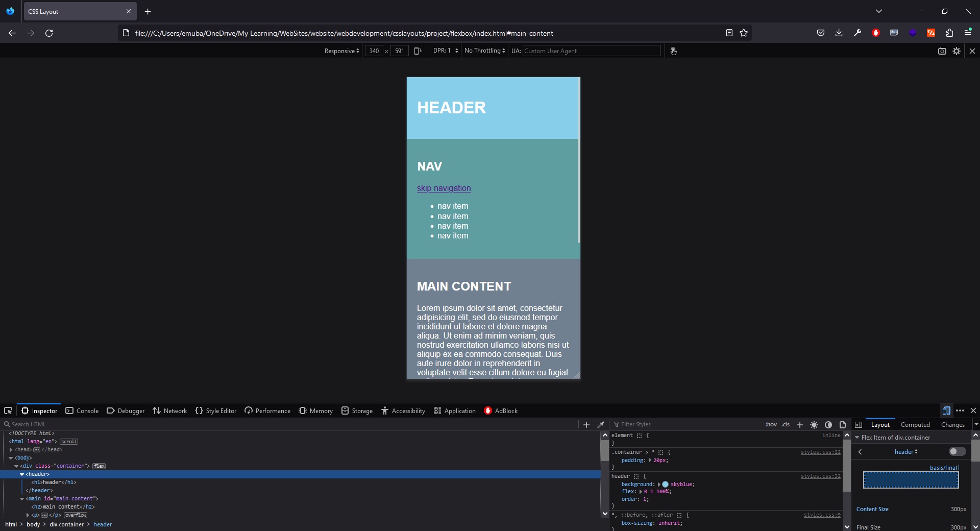
Task: Open the Accessibility tab
Action: coord(403,411)
